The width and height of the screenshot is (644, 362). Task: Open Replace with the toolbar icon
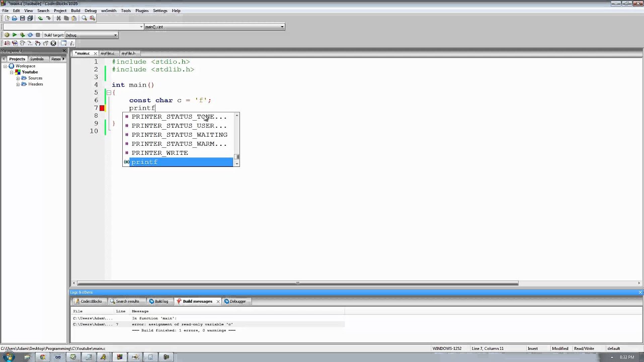click(92, 18)
